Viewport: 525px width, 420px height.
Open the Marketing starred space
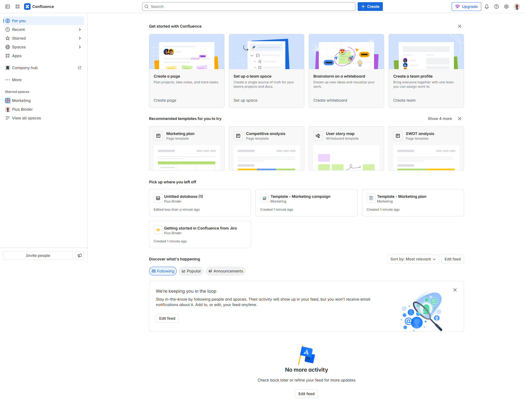click(x=43, y=101)
